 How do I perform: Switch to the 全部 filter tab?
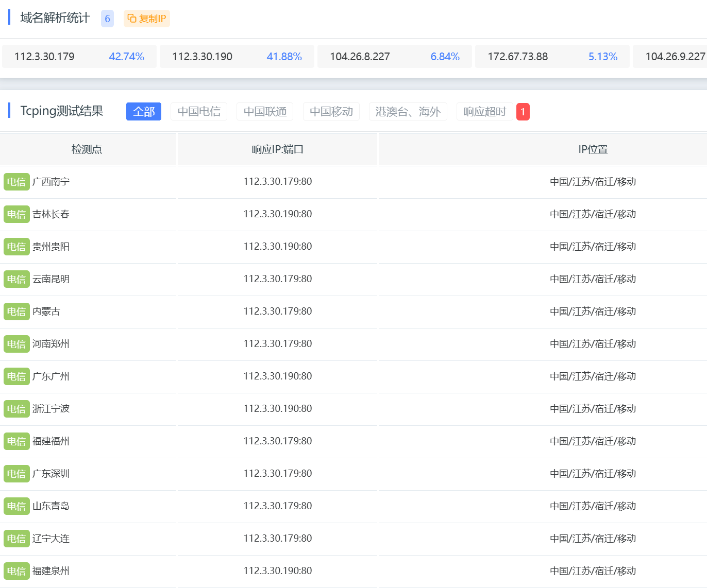[144, 112]
